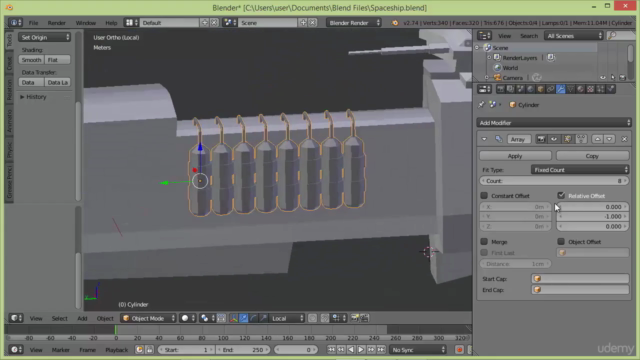The width and height of the screenshot is (640, 360).
Task: Click the timeline record button
Action: pyautogui.click(x=459, y=350)
